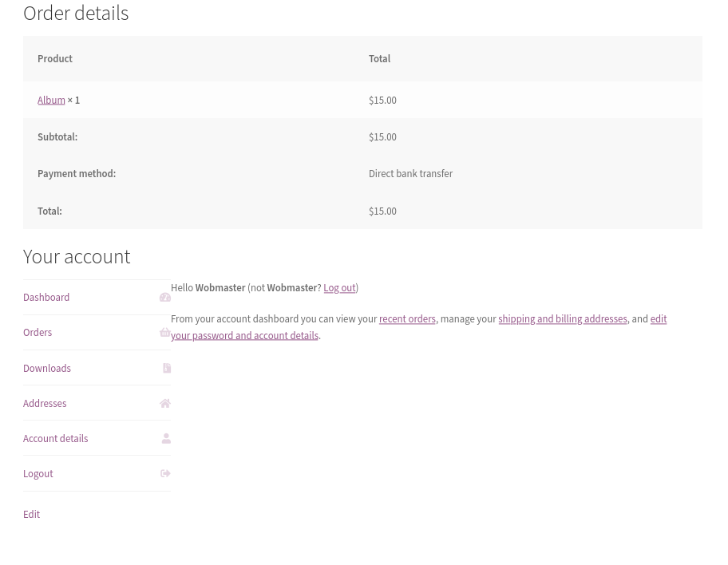The image size is (728, 565).
Task: Click the Logout arrow icon
Action: (x=165, y=473)
